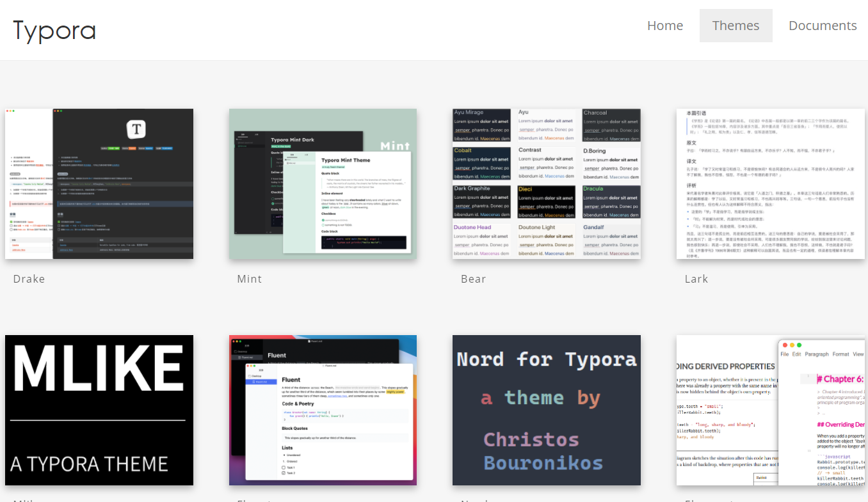Click the Bear theme title
The width and height of the screenshot is (868, 502).
473,279
